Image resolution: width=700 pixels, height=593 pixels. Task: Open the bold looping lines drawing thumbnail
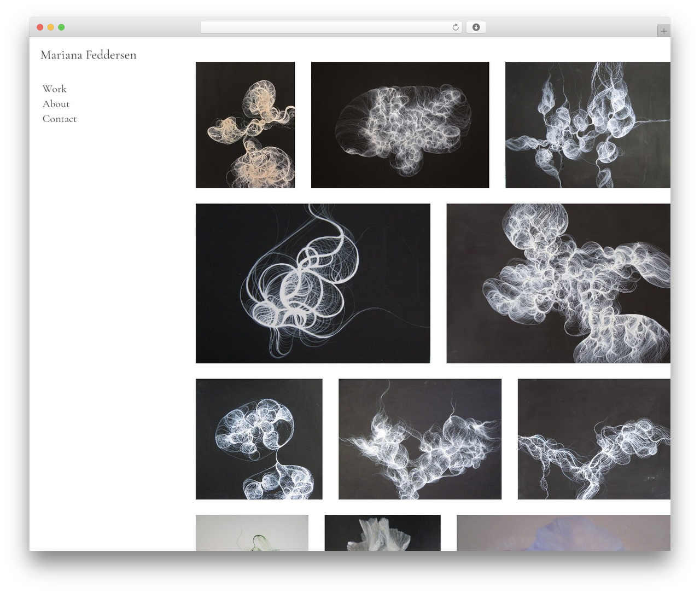pyautogui.click(x=313, y=283)
